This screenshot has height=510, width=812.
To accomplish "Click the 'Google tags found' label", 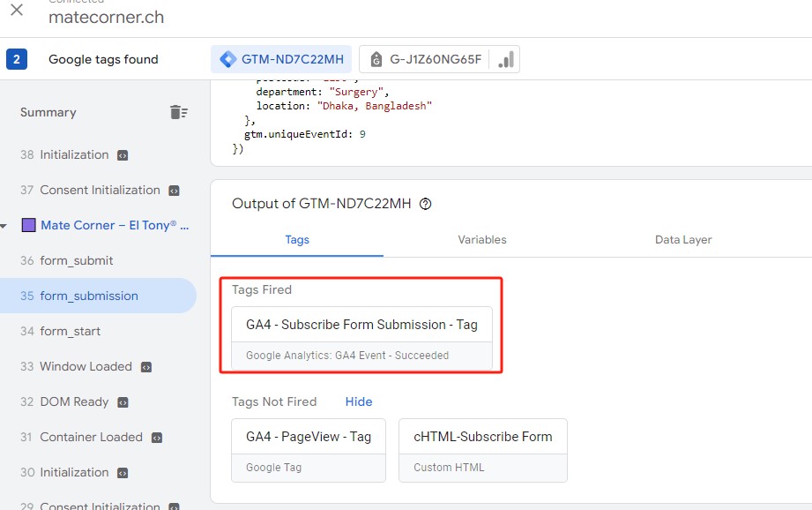I will pos(103,60).
